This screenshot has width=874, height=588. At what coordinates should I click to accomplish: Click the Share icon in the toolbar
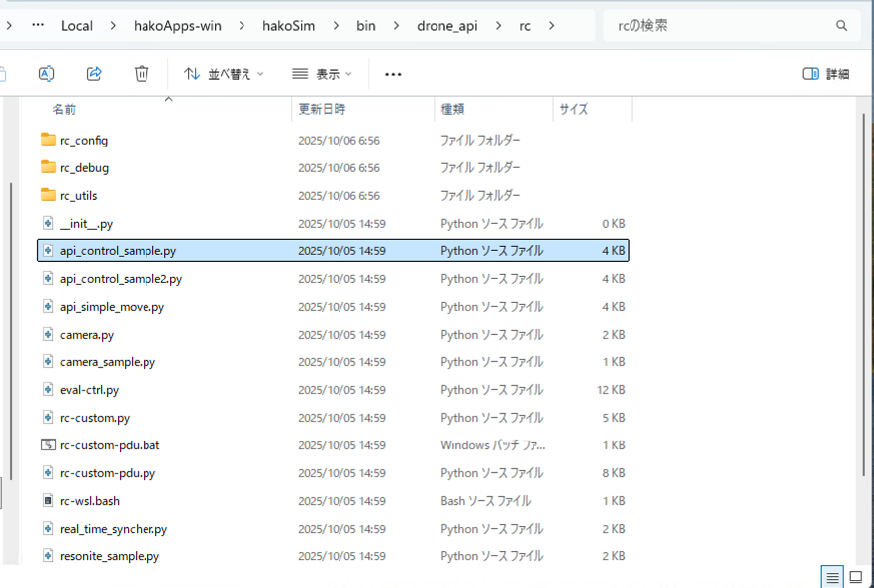[94, 74]
